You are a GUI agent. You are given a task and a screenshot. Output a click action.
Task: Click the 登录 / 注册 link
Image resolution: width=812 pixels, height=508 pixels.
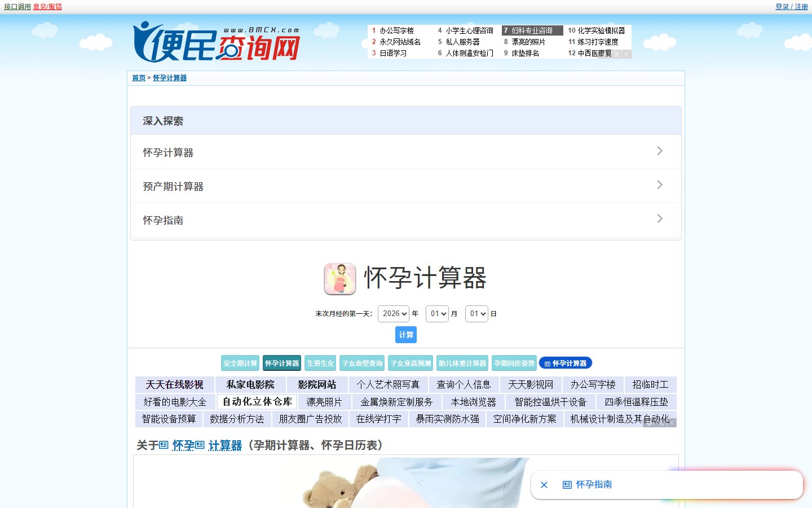pyautogui.click(x=792, y=7)
